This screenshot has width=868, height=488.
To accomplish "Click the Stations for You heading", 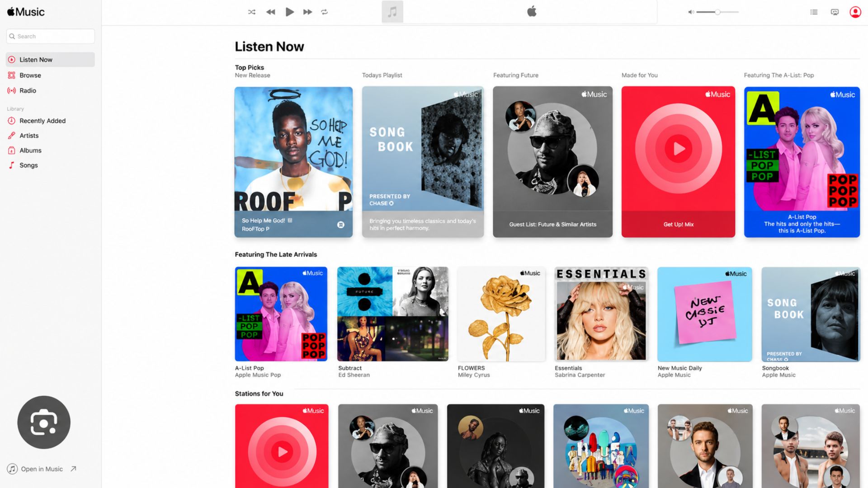I will point(259,394).
